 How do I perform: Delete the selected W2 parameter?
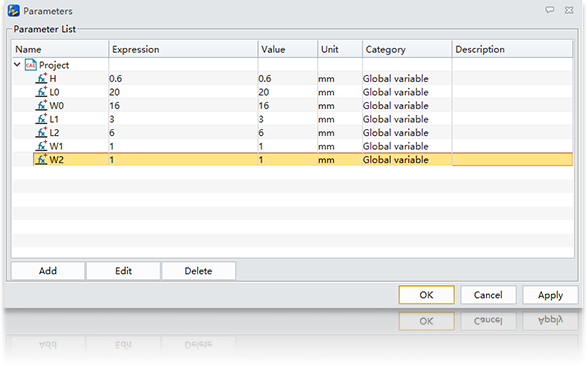tap(198, 271)
